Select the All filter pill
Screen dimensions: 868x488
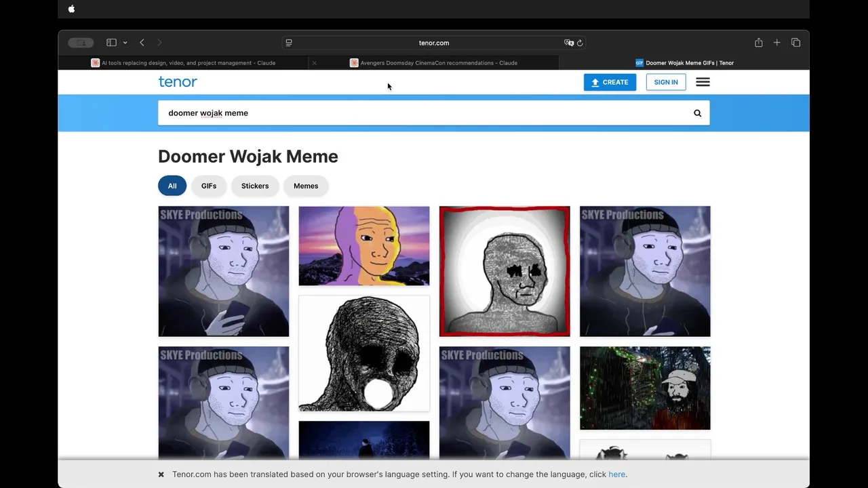pos(172,186)
